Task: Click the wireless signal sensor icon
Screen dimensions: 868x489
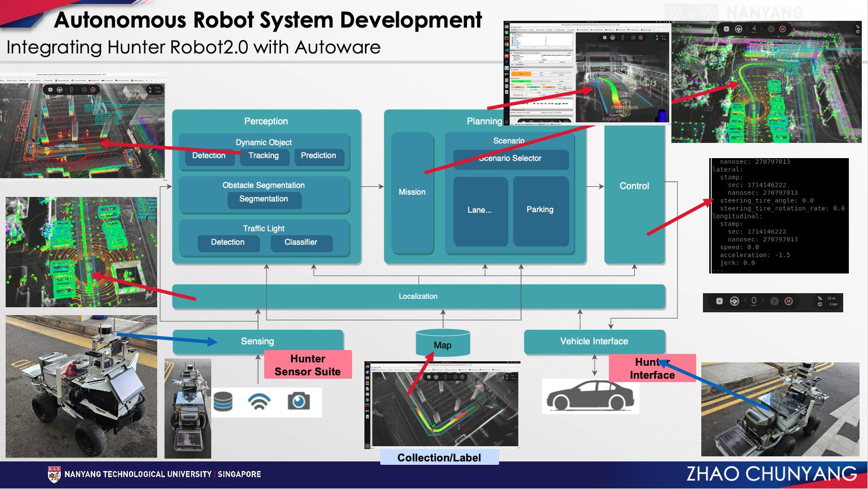Action: pyautogui.click(x=259, y=401)
